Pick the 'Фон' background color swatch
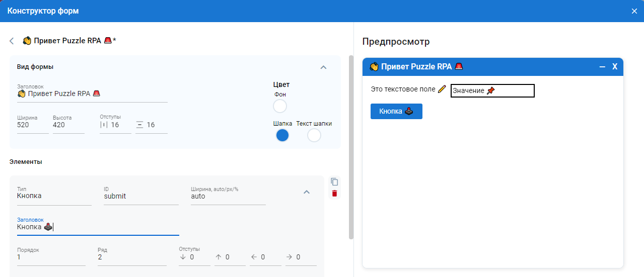The height and width of the screenshot is (277, 644). tap(279, 107)
